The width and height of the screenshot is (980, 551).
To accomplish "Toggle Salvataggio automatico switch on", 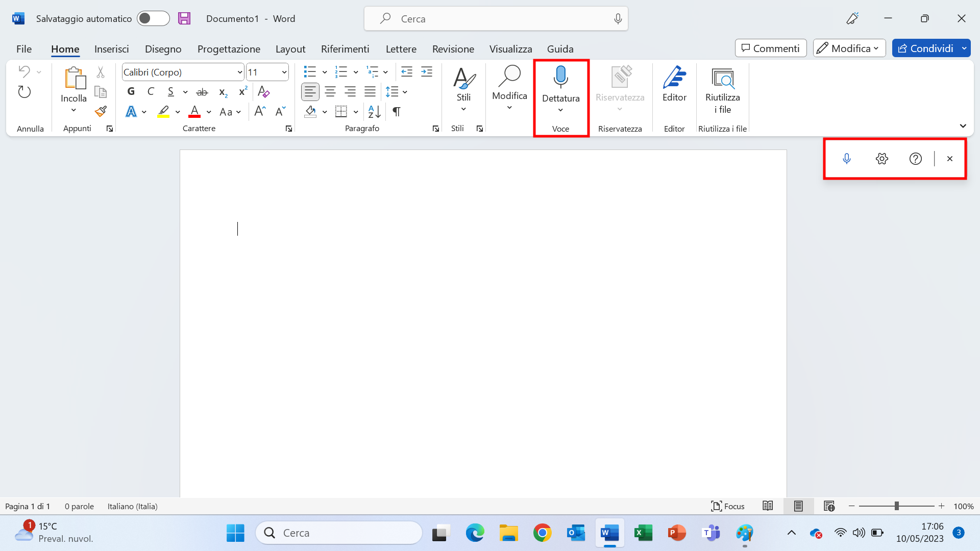I will 153,18.
